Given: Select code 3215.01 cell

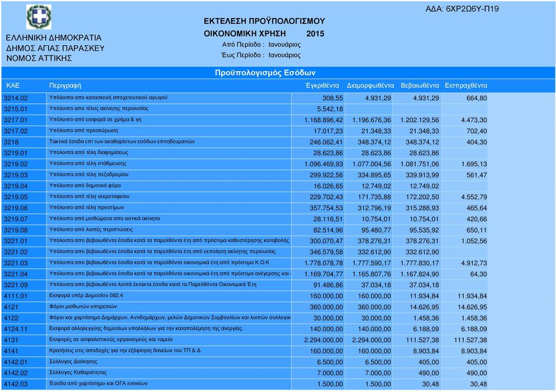Looking at the screenshot, I should coord(24,109).
